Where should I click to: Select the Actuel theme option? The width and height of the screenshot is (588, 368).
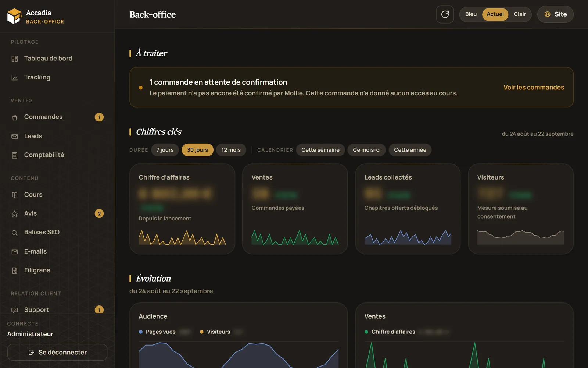pos(495,14)
